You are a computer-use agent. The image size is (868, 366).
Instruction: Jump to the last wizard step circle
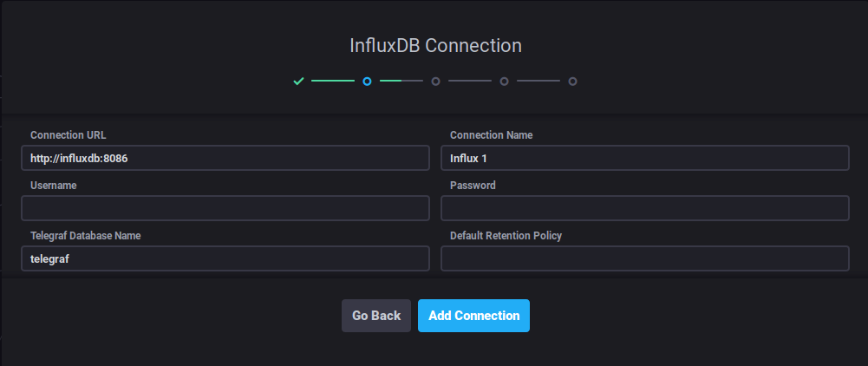coord(573,82)
